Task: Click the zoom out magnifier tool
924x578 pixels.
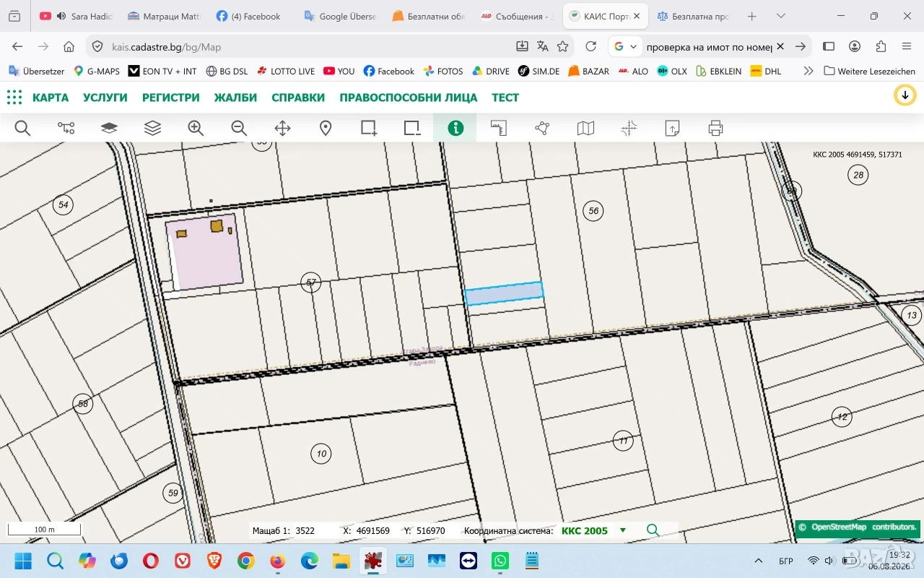Action: tap(239, 128)
